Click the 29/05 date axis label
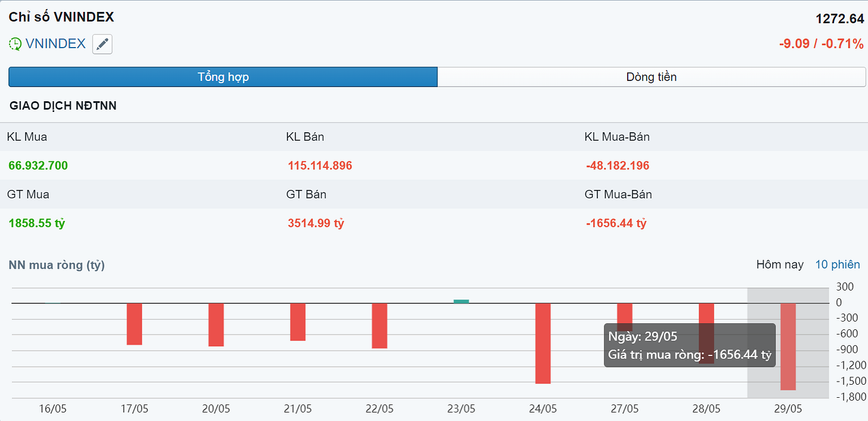Screen dimensions: 868x421 click(x=788, y=408)
